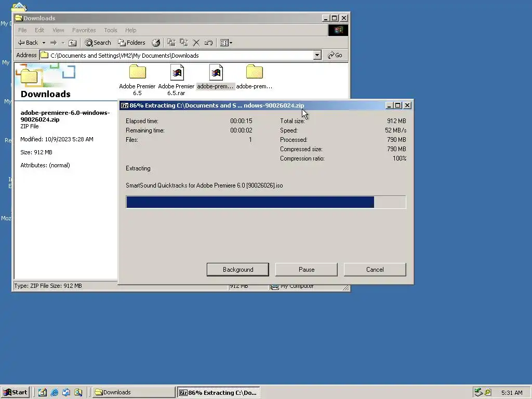Click the extraction progress bar
Screen dimensions: 532x399
(x=265, y=202)
